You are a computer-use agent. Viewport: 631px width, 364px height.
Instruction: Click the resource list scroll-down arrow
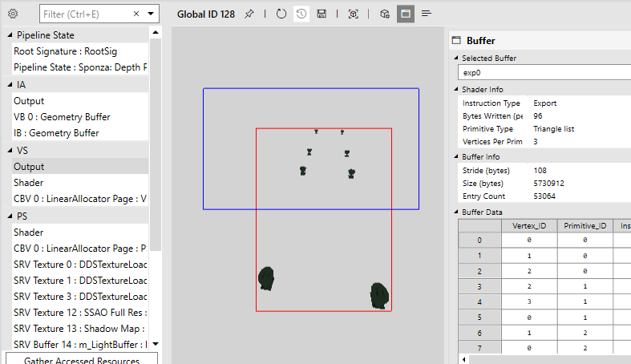point(156,344)
